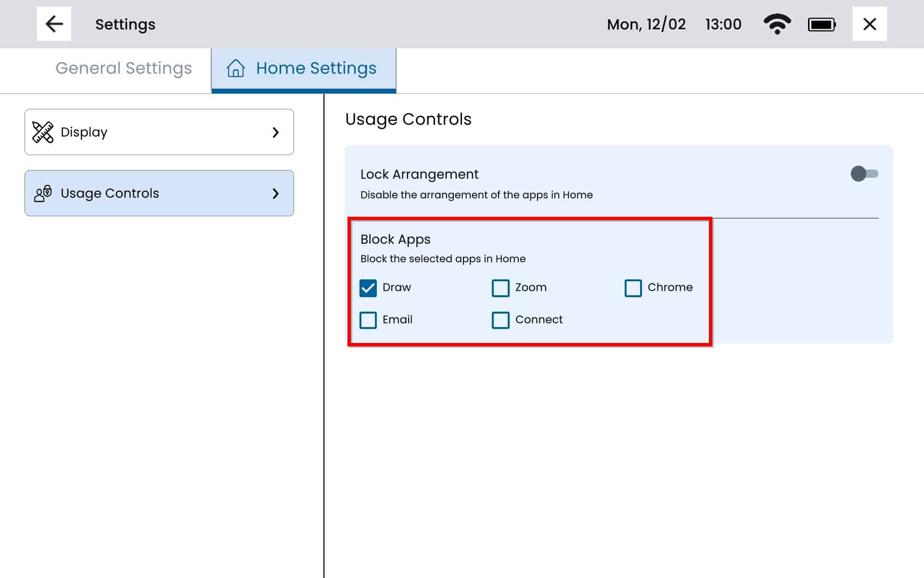
Task: Open the Home Settings tab
Action: coord(316,68)
